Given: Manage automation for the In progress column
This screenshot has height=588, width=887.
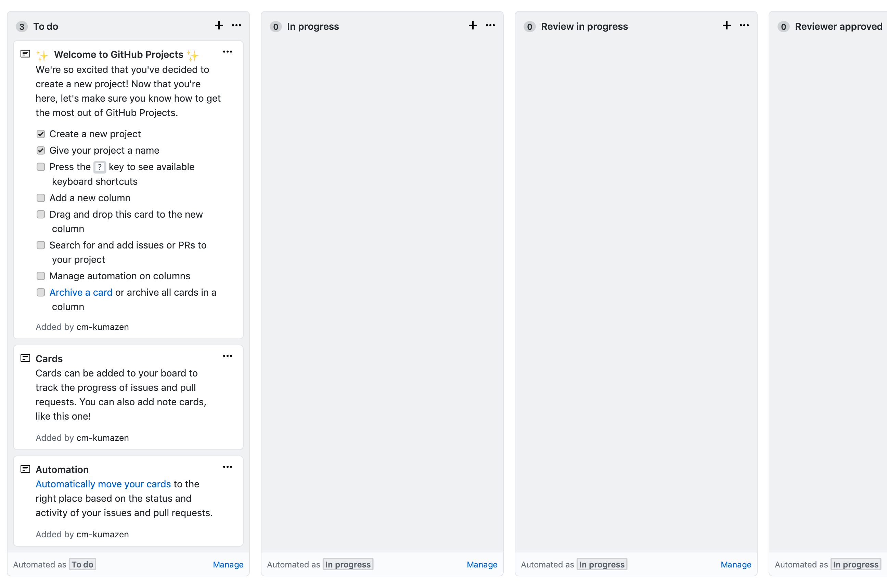Looking at the screenshot, I should (x=482, y=564).
